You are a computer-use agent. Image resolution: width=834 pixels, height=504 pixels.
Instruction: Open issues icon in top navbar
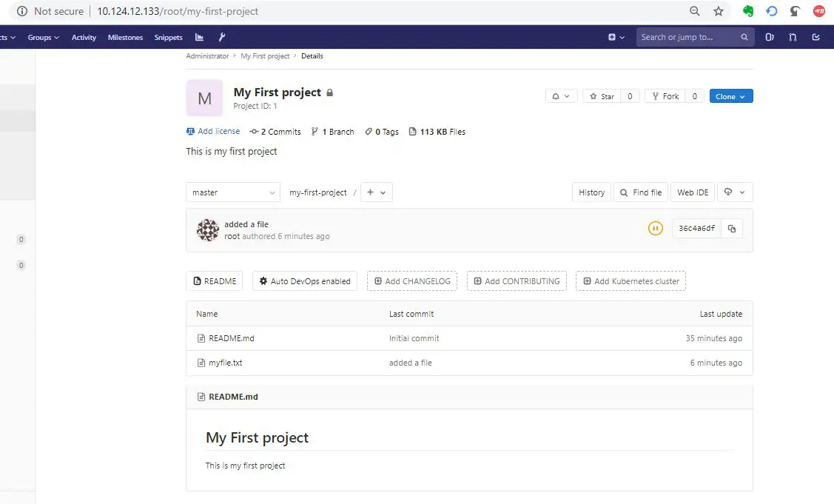coord(770,37)
